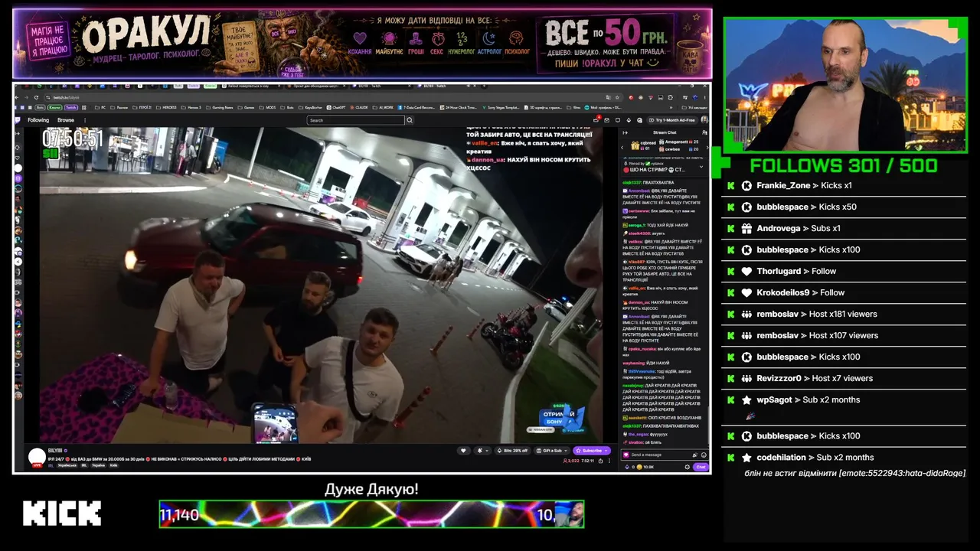This screenshot has height=551, width=980.
Task: Open the Gaming News bookmarks folder
Action: (220, 108)
